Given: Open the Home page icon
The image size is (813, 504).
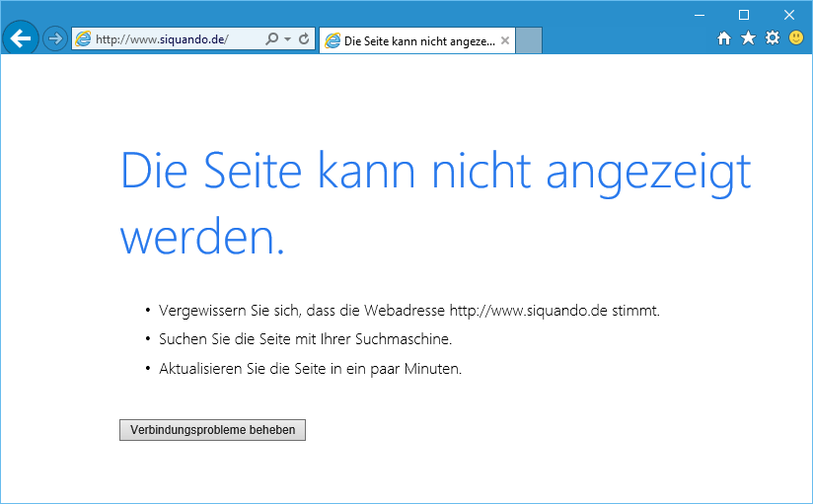Looking at the screenshot, I should [724, 37].
